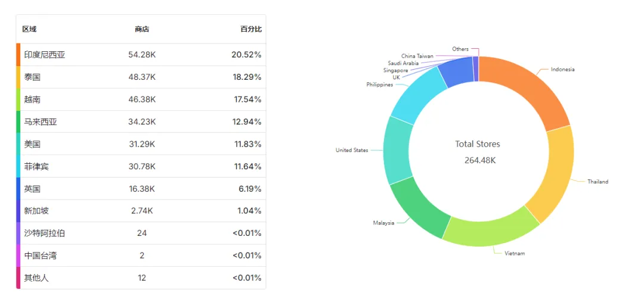Select the 泰国 table row
The height and width of the screenshot is (302, 644).
[141, 77]
